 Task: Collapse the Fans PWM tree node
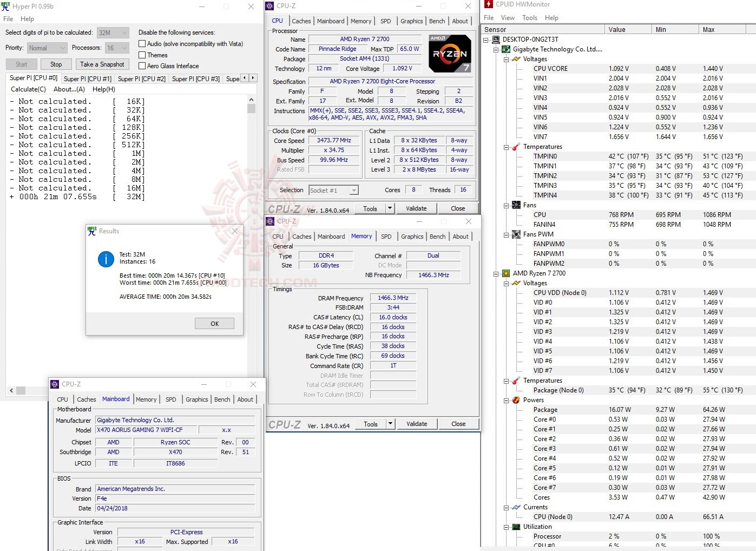505,234
